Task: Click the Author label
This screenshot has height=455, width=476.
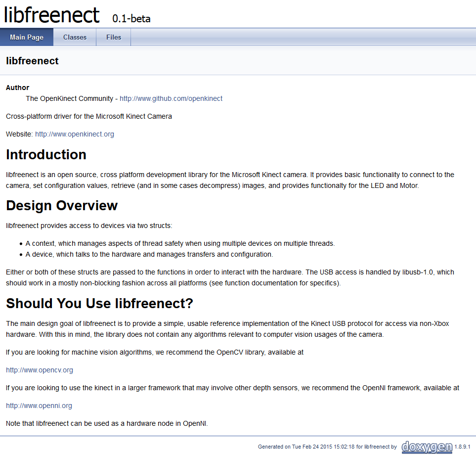Action: point(17,88)
